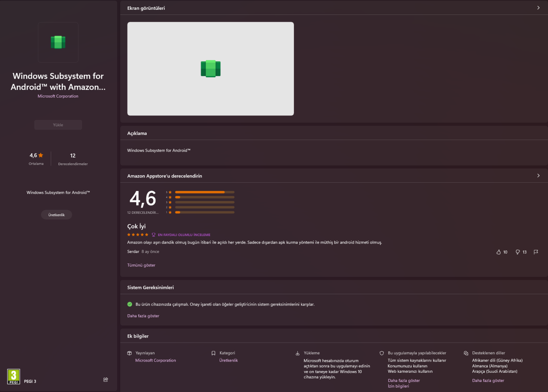The width and height of the screenshot is (548, 392).
Task: Click the 'EN FAYDALI OLUMLU İNCELEME' label
Action: 184,235
